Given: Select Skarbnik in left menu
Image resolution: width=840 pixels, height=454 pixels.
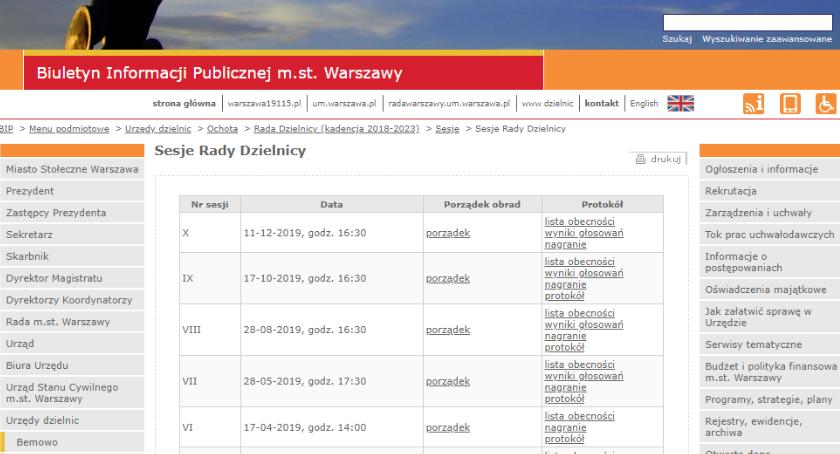Looking at the screenshot, I should pyautogui.click(x=72, y=257).
